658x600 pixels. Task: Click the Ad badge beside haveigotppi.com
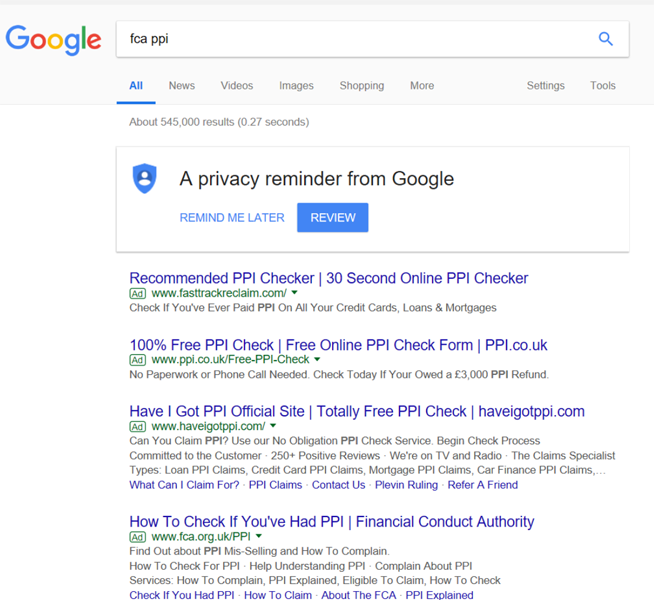pos(138,427)
